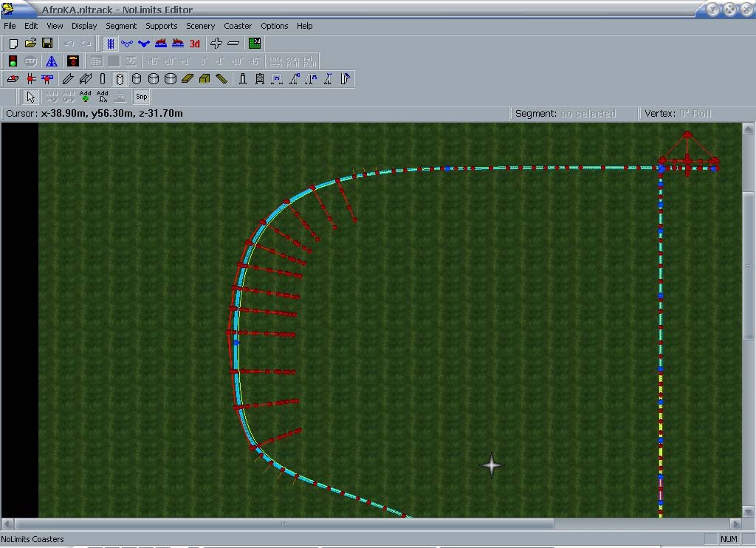Click the Add triangle object button
Image resolution: width=756 pixels, height=548 pixels.
102,97
